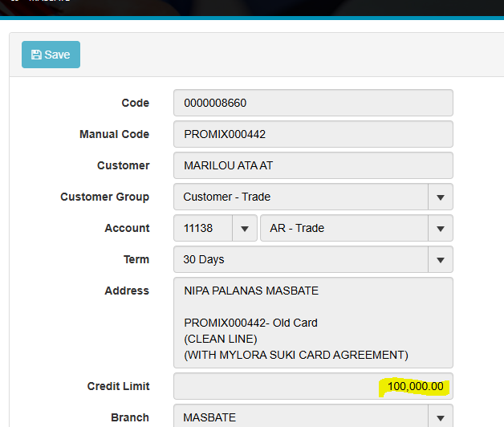
Task: Click the Save button
Action: [51, 55]
